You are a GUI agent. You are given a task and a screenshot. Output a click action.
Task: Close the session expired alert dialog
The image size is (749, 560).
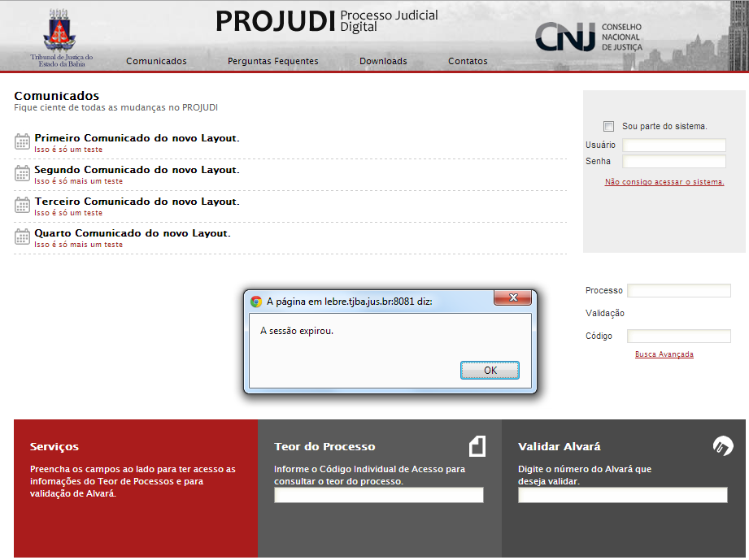click(513, 297)
